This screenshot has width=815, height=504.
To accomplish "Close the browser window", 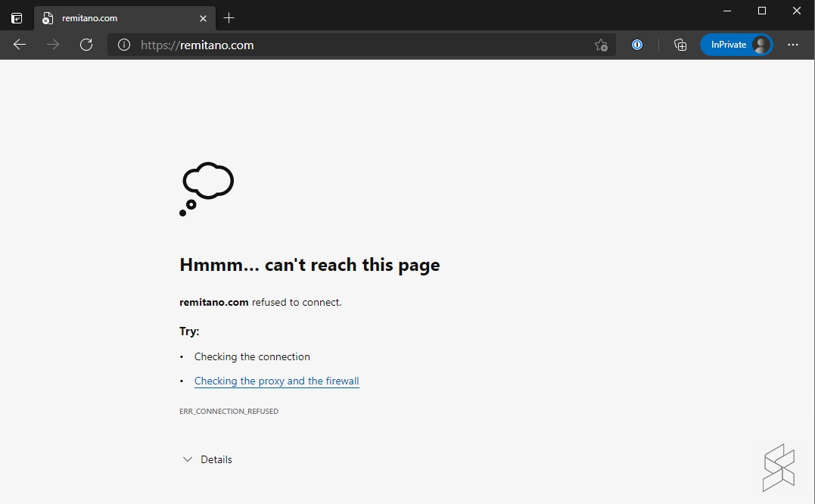I will click(797, 11).
